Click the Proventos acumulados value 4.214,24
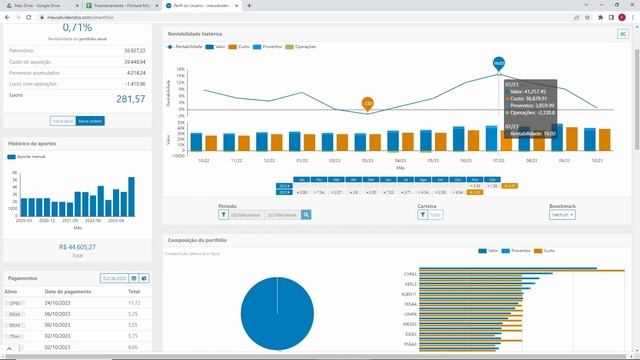 click(x=136, y=73)
